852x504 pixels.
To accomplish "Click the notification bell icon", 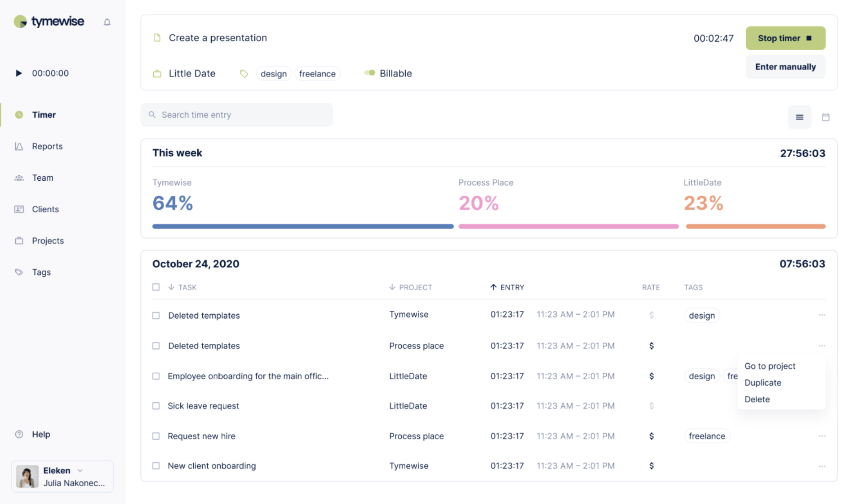I will pyautogui.click(x=107, y=22).
